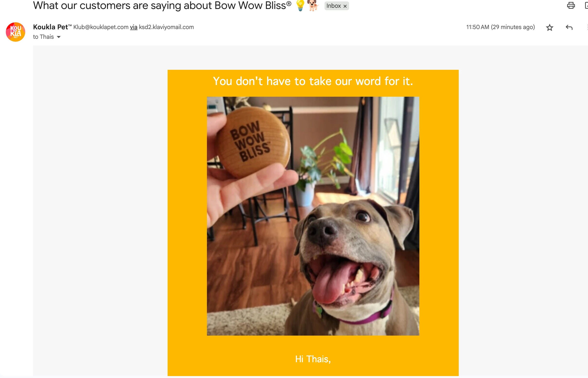The height and width of the screenshot is (378, 588).
Task: Click the print email icon
Action: 571,5
